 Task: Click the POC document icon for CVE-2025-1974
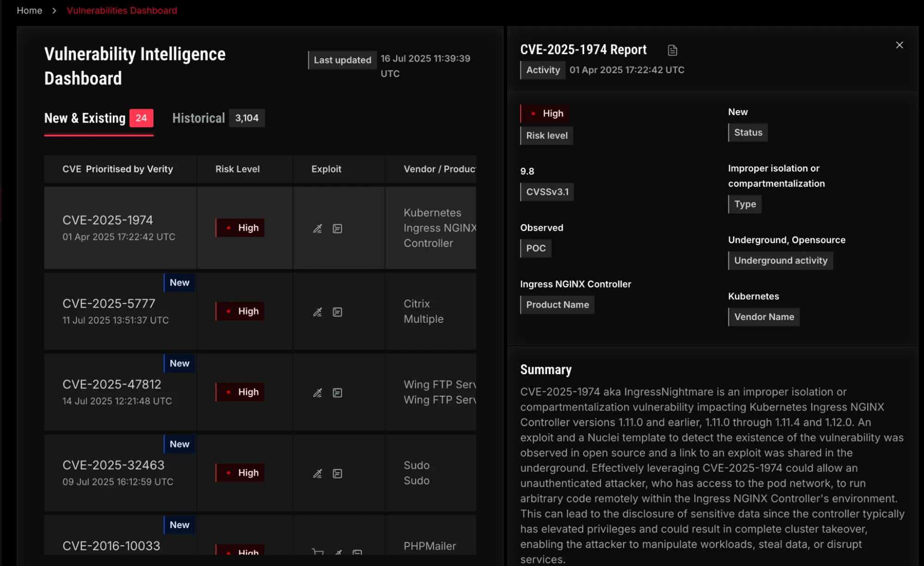(x=337, y=228)
